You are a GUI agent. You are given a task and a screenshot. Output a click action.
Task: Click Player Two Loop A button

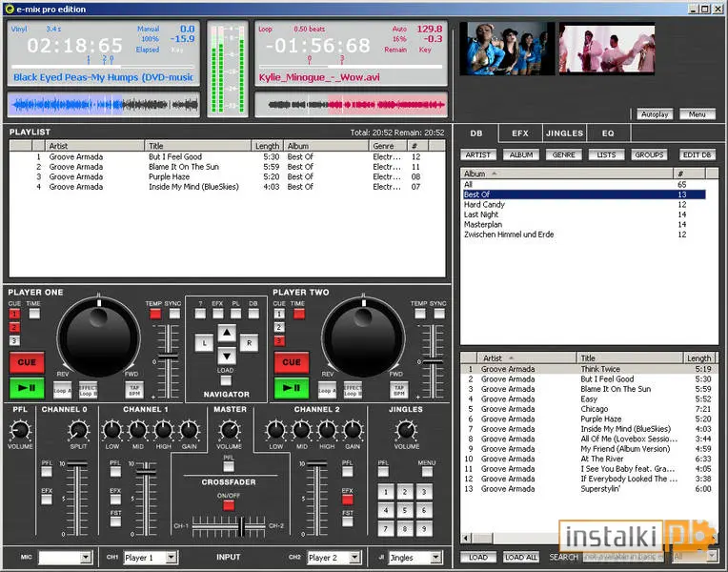click(327, 390)
